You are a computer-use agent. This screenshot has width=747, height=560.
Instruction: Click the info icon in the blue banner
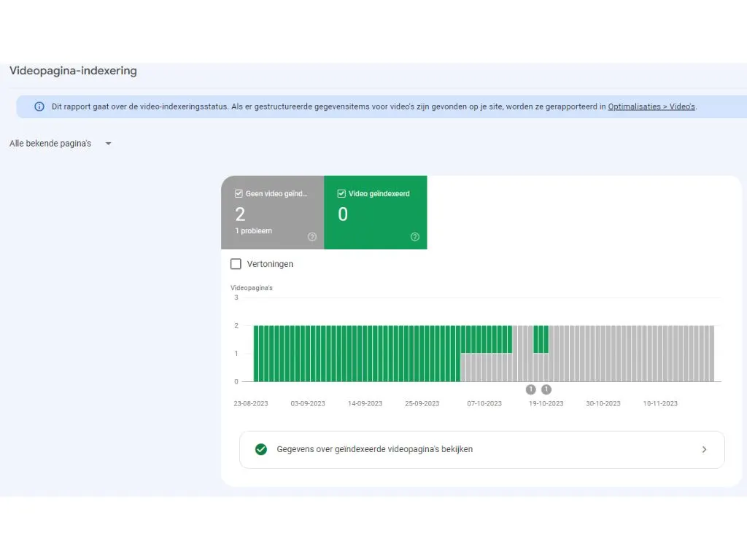pos(39,106)
